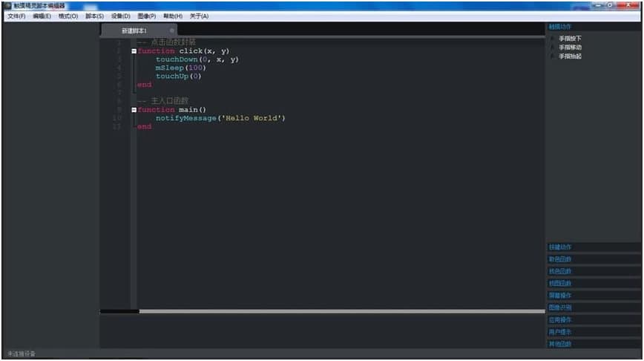This screenshot has width=644, height=361.
Task: Open the 格式(O) menu
Action: pos(68,16)
